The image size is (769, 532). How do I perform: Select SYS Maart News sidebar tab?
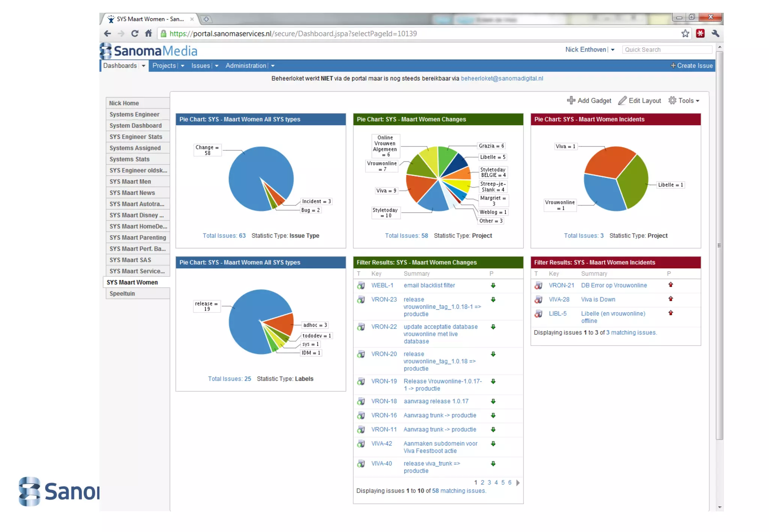coord(132,193)
